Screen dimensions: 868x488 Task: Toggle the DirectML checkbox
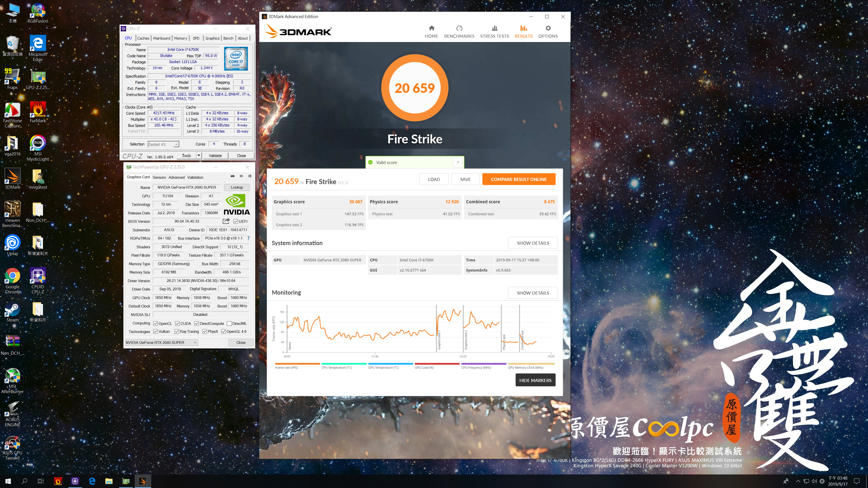pos(229,323)
